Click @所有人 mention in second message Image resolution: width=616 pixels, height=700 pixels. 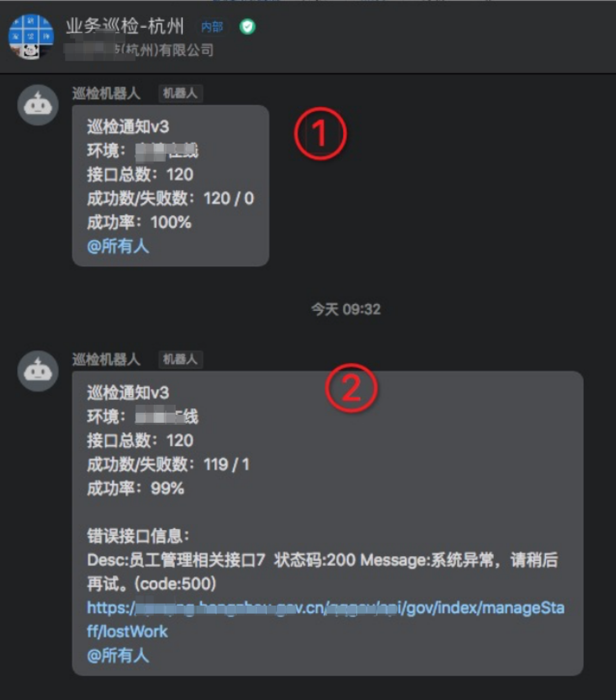click(118, 656)
